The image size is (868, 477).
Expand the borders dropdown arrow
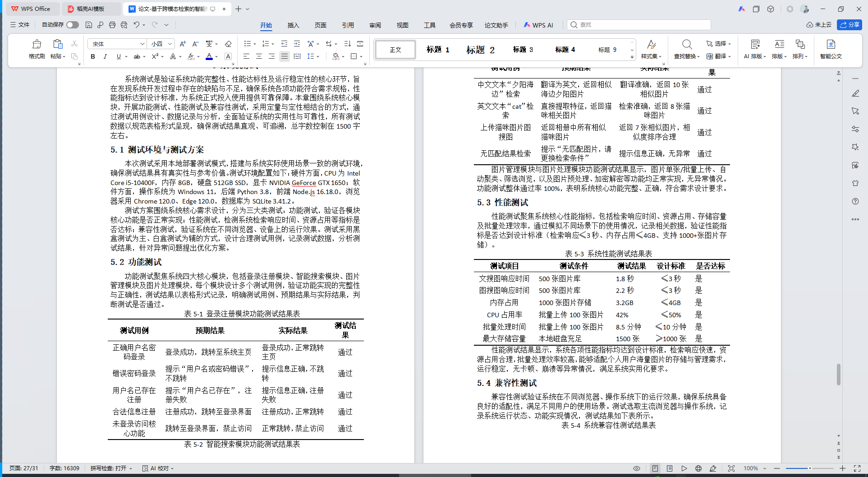[361, 57]
